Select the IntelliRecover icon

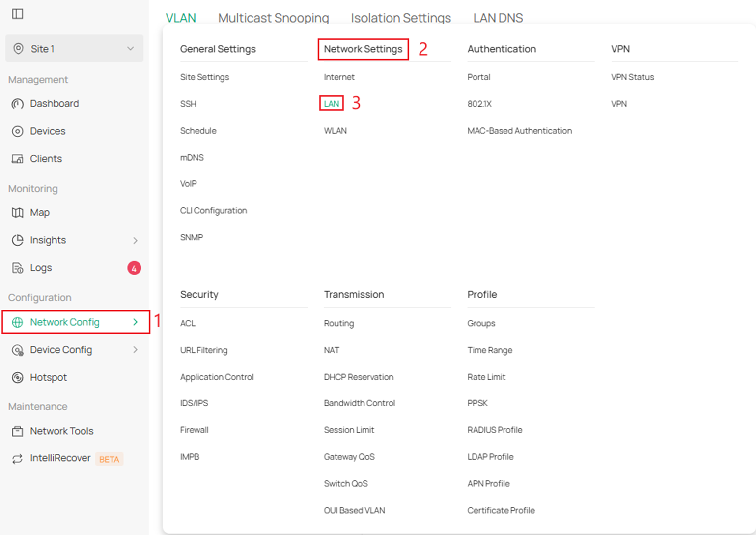pyautogui.click(x=18, y=458)
